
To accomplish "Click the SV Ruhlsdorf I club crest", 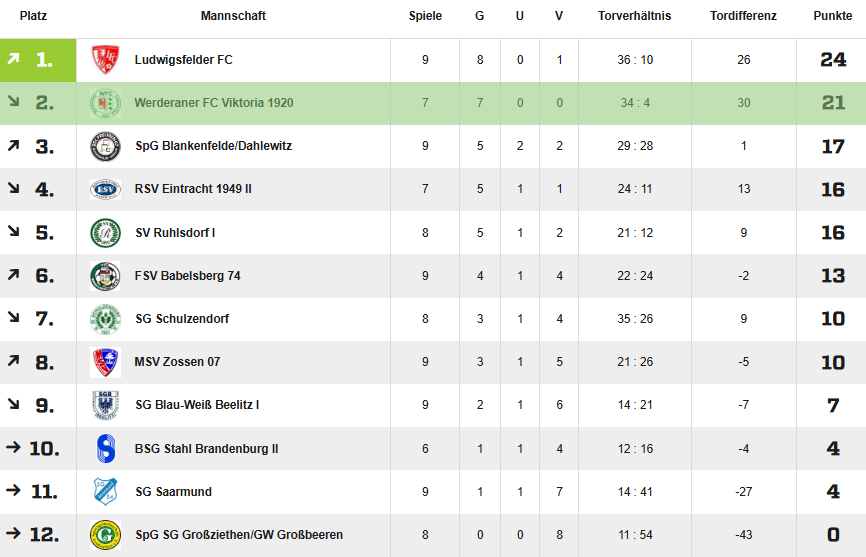I will pyautogui.click(x=105, y=232).
